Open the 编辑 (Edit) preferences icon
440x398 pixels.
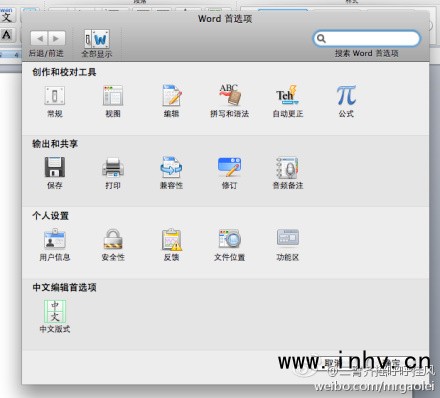pos(172,95)
